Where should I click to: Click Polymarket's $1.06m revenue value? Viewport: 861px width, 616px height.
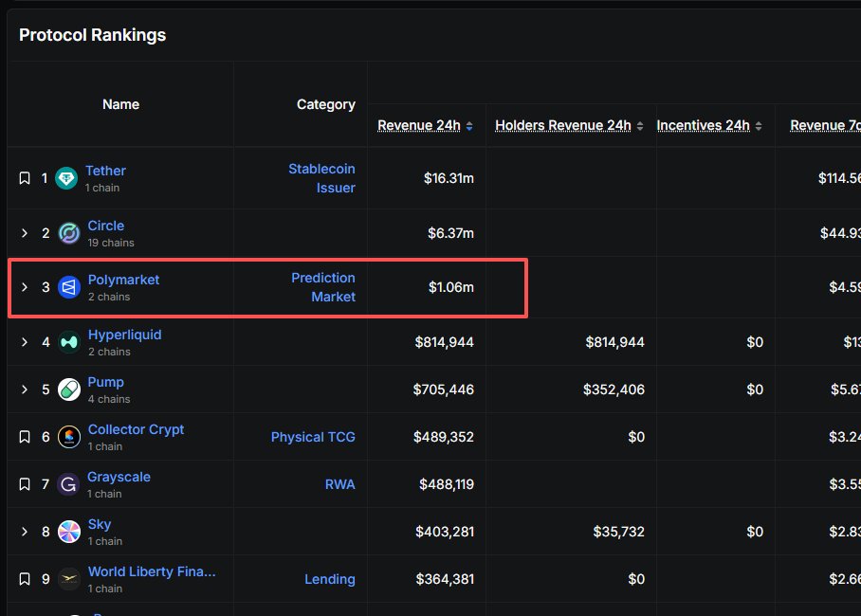pos(450,286)
